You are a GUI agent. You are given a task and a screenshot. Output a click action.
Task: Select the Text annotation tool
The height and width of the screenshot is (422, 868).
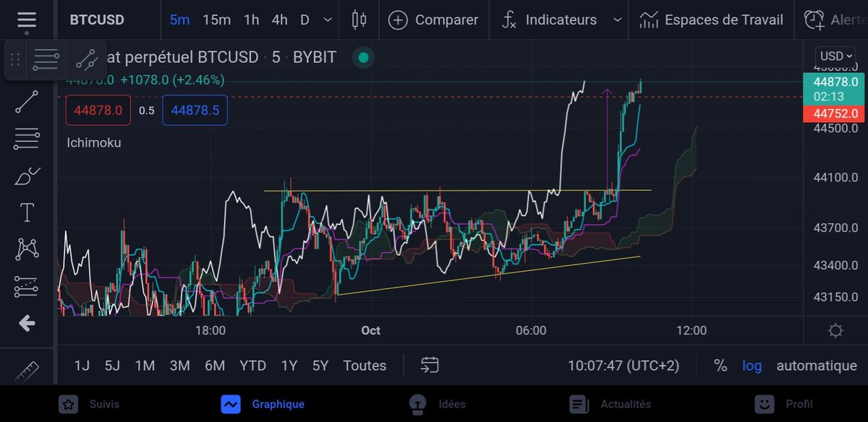(27, 212)
